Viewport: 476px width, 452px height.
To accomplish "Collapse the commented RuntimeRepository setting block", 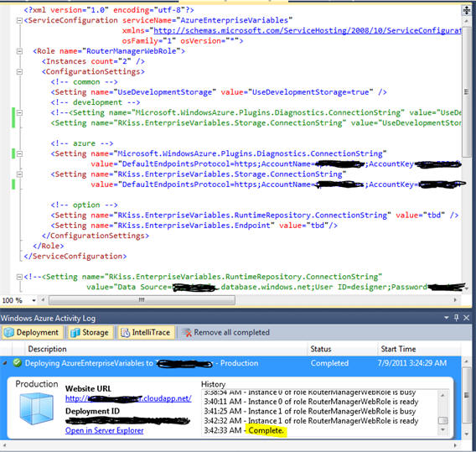I will point(19,277).
